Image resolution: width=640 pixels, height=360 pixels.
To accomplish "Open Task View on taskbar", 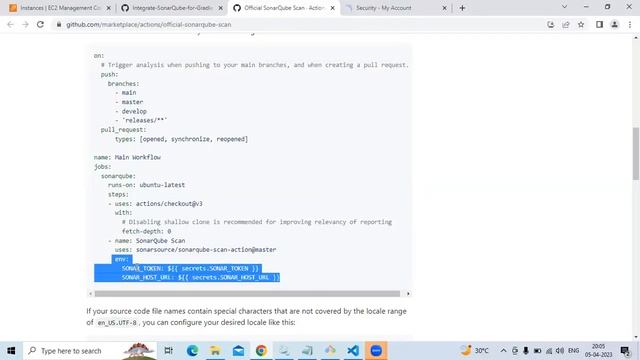I will tap(168, 351).
